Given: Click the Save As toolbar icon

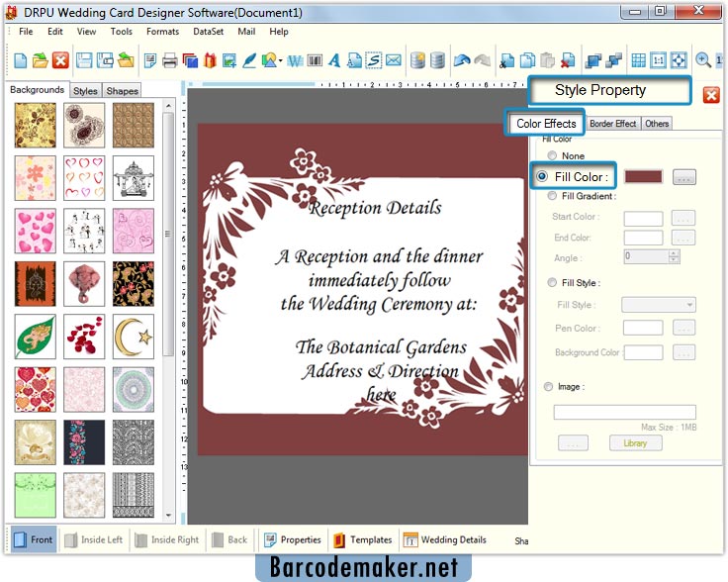Looking at the screenshot, I should [105, 60].
